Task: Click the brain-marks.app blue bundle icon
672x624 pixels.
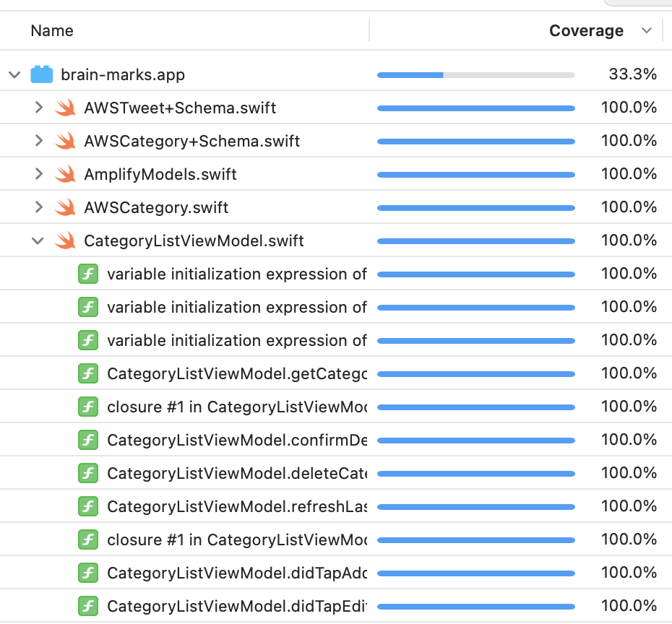Action: (42, 74)
